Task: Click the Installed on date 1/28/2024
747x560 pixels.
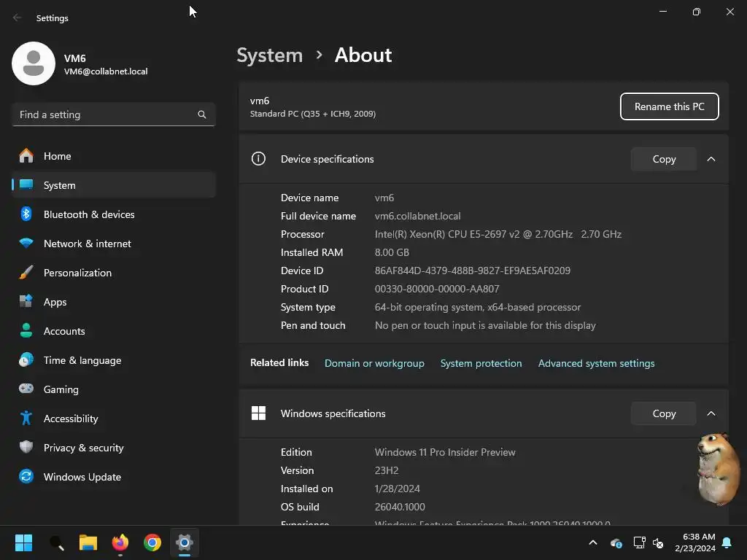Action: pos(398,489)
